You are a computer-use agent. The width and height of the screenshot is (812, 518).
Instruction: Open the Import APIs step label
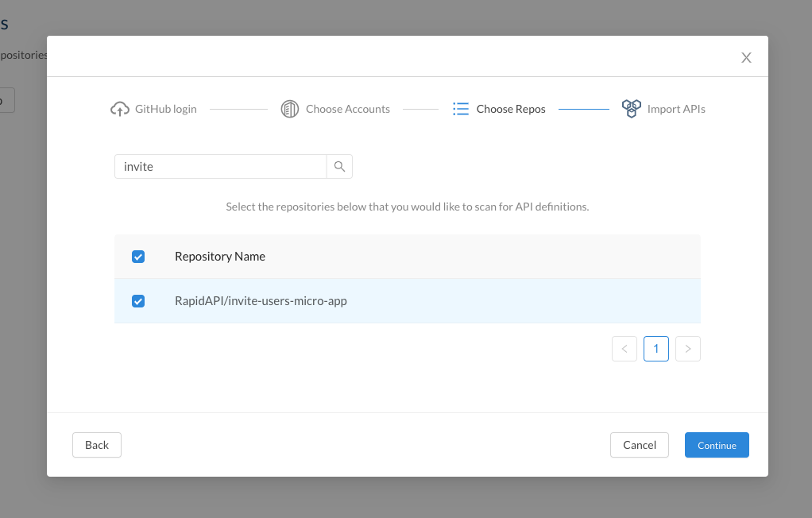[676, 109]
